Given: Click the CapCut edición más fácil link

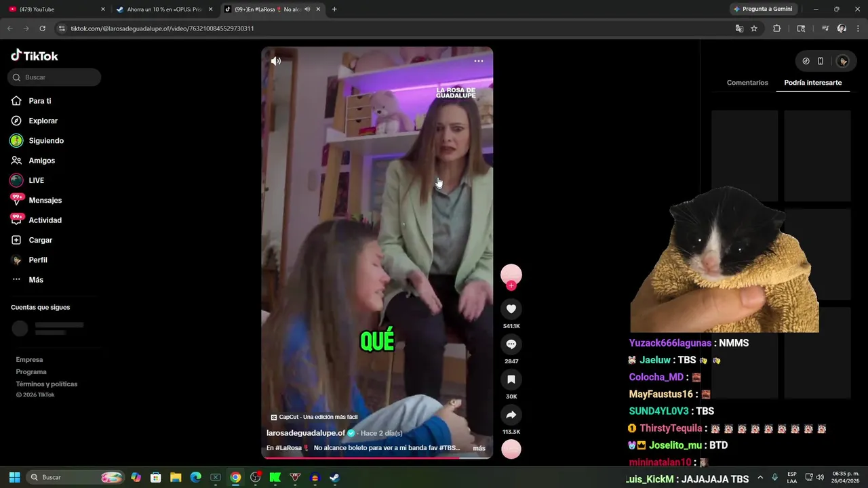Looking at the screenshot, I should click(314, 417).
